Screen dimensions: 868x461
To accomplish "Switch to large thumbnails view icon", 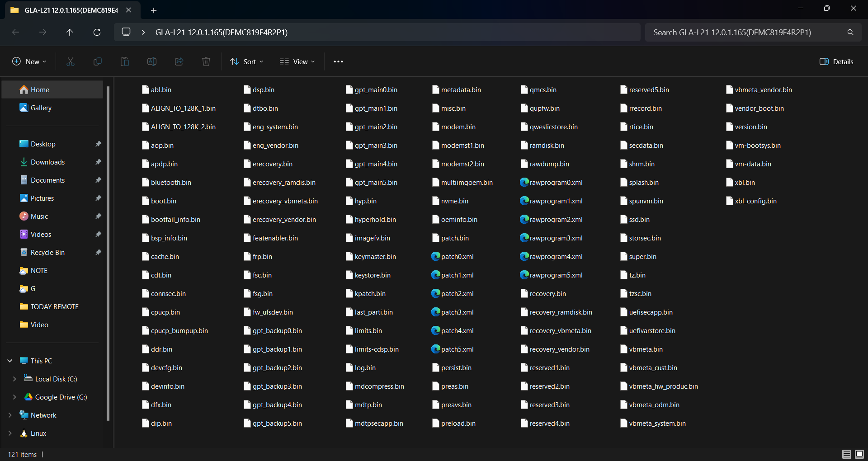I will 859,454.
